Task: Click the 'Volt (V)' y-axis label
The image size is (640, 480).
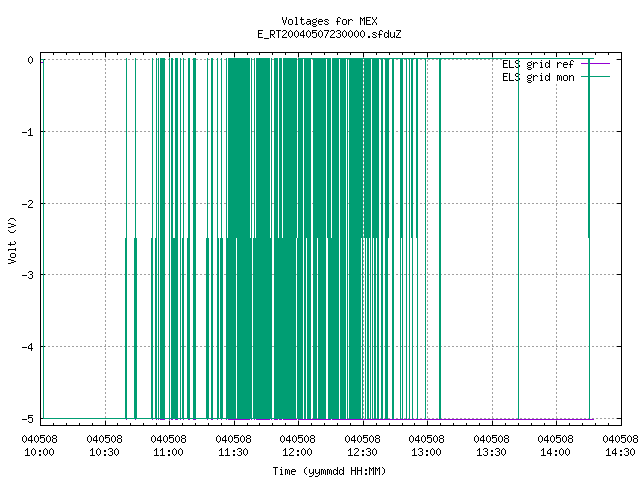Action: click(12, 240)
